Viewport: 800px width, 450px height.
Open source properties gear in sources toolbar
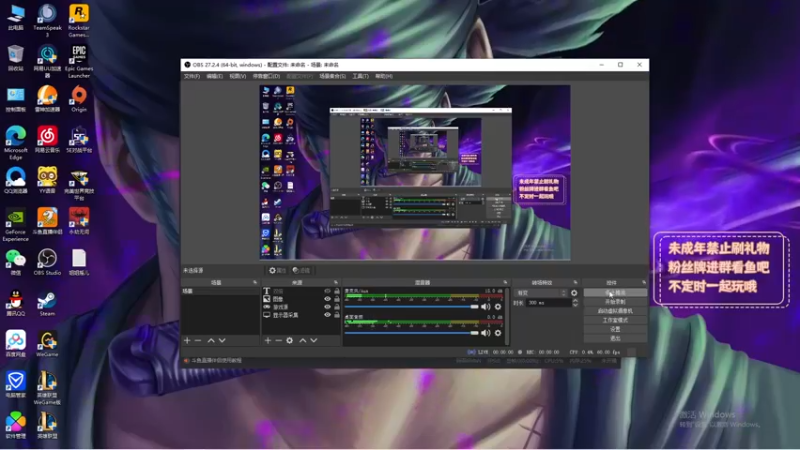tap(290, 340)
